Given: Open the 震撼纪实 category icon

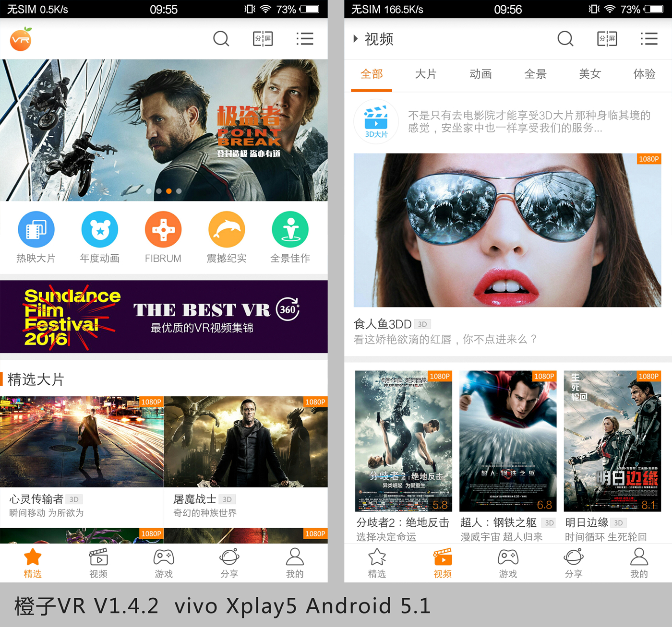Looking at the screenshot, I should (227, 230).
